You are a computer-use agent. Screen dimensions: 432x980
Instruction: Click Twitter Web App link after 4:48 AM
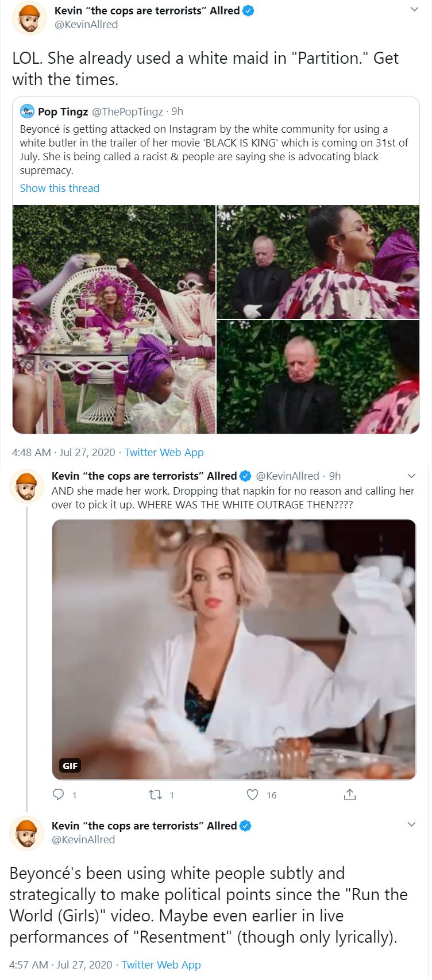[164, 452]
